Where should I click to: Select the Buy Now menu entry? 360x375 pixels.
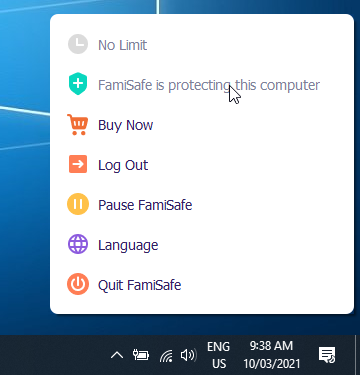[202, 125]
